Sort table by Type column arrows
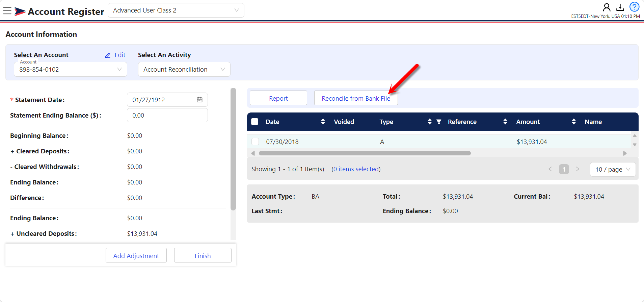The width and height of the screenshot is (644, 302). coord(430,122)
